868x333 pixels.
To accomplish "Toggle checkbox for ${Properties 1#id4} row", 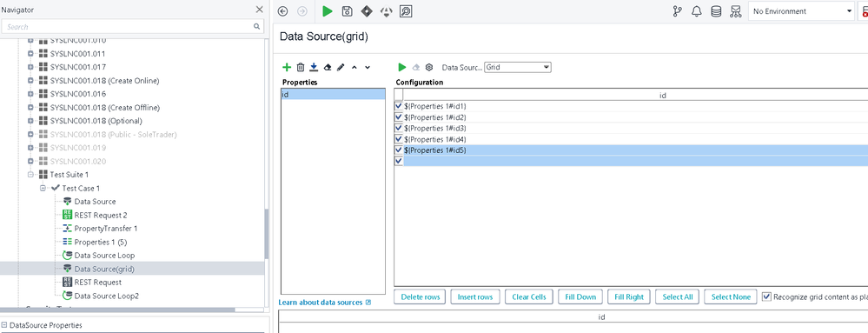I will pos(399,138).
